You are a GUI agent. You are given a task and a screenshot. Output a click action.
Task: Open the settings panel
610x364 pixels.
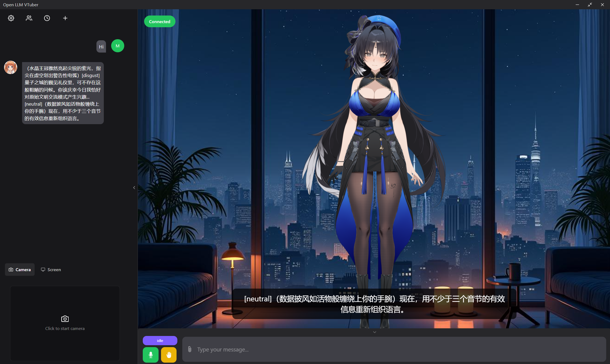pos(11,18)
